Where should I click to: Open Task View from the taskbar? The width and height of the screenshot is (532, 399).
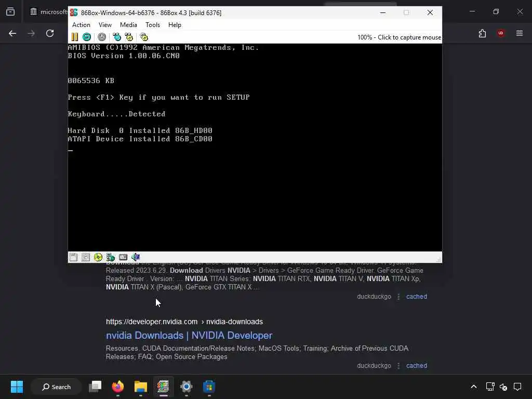click(x=95, y=387)
